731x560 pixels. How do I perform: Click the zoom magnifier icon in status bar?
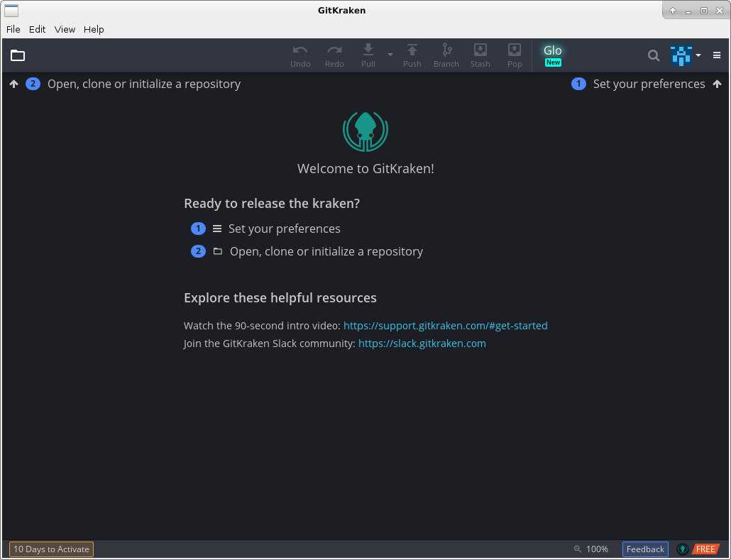click(578, 549)
